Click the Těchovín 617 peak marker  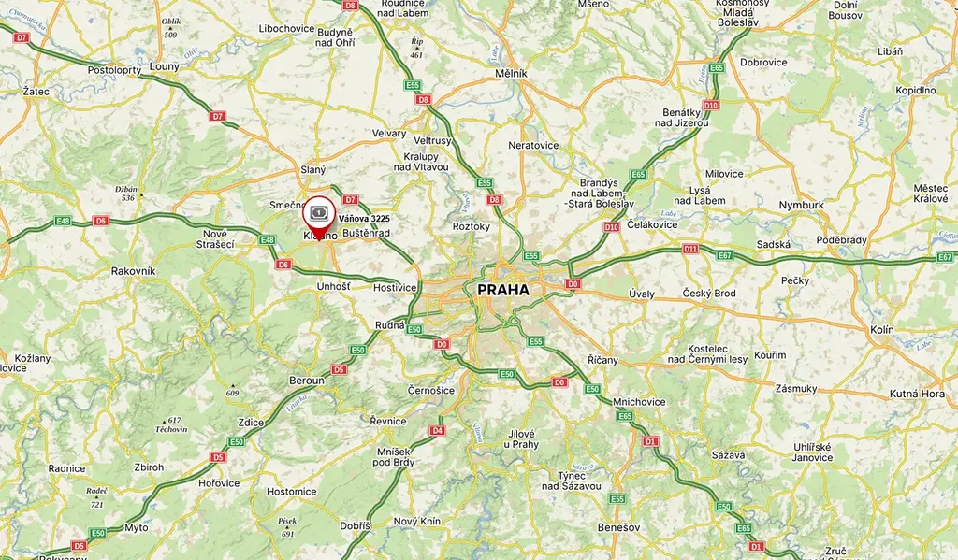click(x=172, y=424)
